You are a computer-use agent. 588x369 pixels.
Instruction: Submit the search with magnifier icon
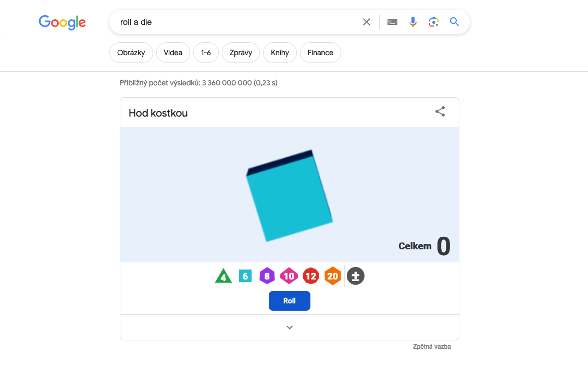tap(455, 22)
